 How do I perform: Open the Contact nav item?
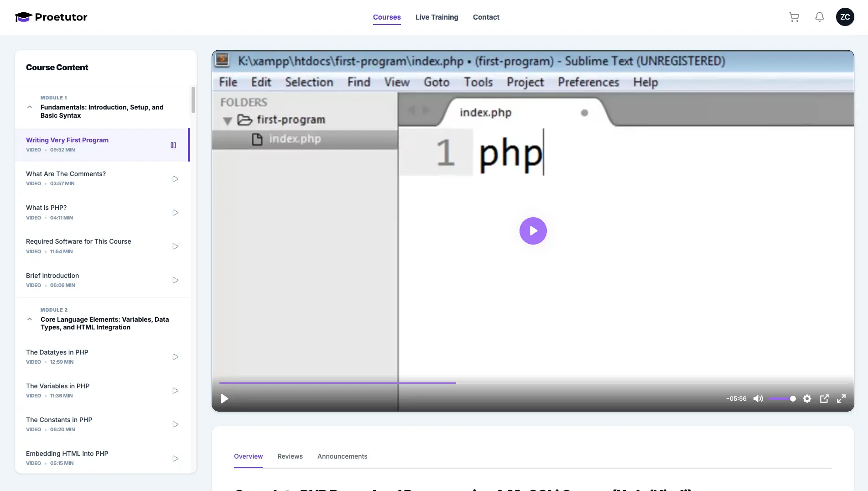click(x=486, y=17)
